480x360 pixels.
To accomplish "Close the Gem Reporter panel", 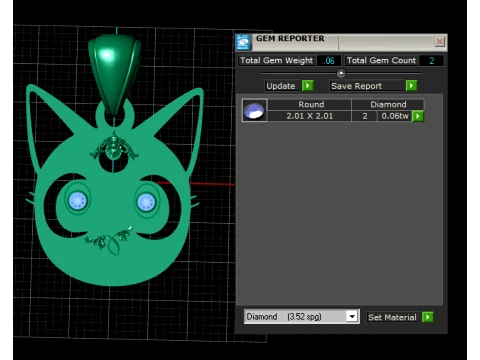I will [x=439, y=42].
